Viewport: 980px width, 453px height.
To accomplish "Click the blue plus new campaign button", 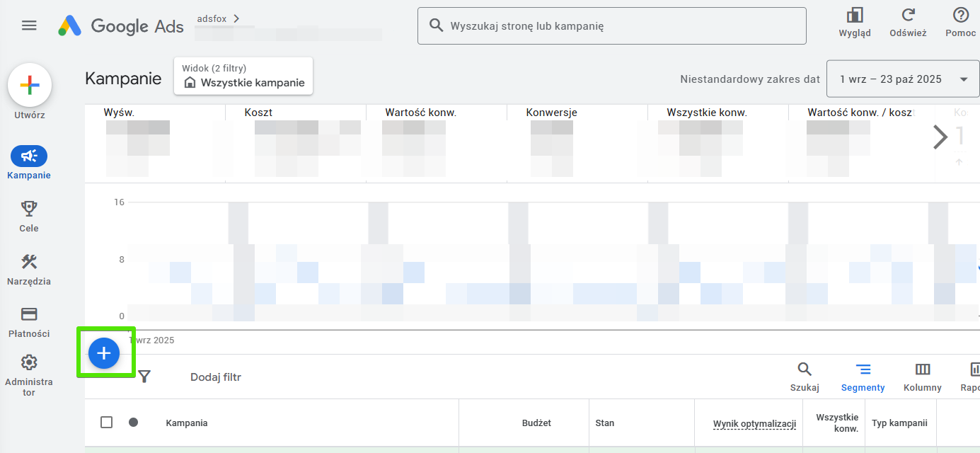I will [104, 352].
